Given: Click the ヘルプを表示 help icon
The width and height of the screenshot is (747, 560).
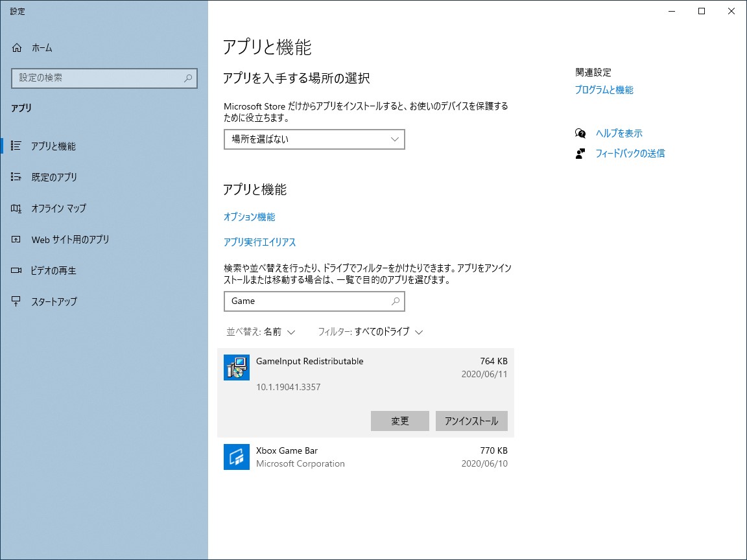Looking at the screenshot, I should pos(579,133).
